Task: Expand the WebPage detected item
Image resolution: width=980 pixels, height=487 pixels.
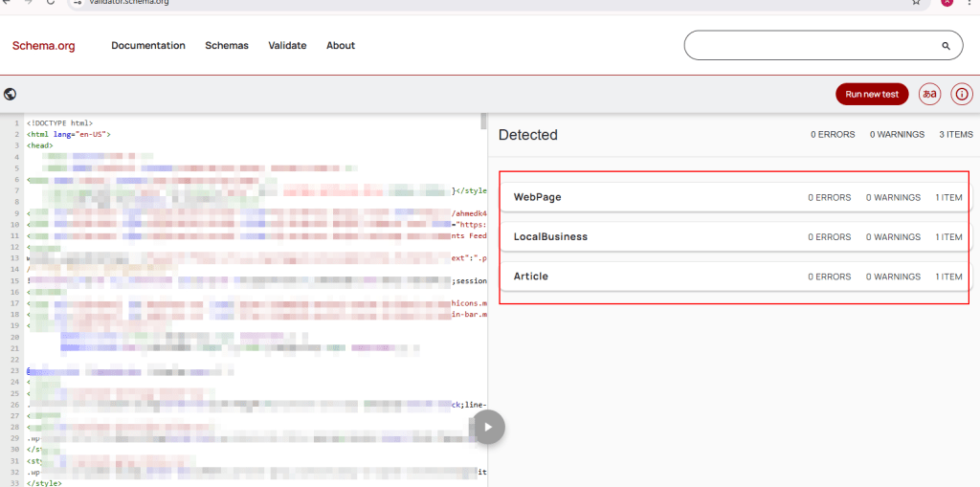Action: (x=736, y=197)
